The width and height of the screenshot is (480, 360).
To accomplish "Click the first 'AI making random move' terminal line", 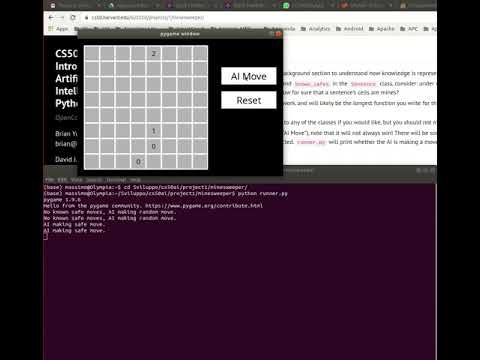I will (110, 212).
